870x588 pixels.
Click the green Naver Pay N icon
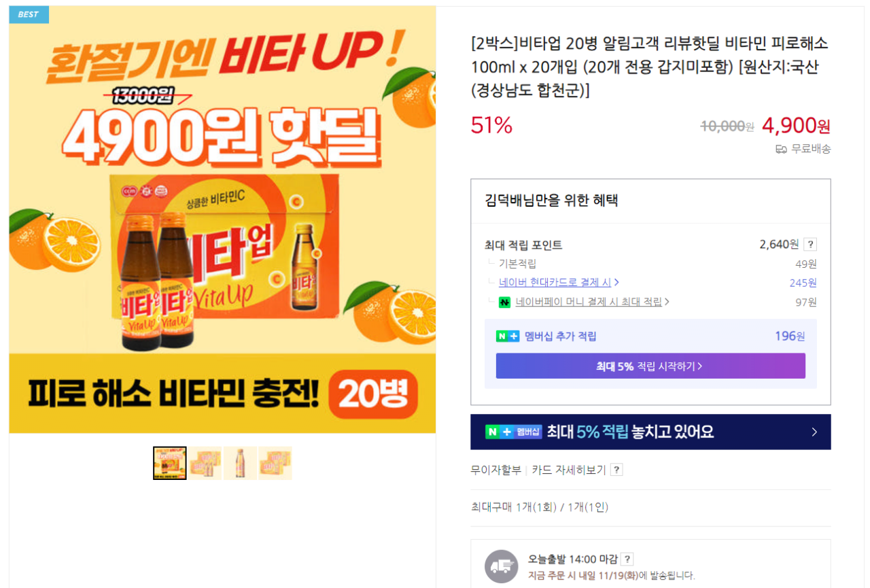coord(504,302)
